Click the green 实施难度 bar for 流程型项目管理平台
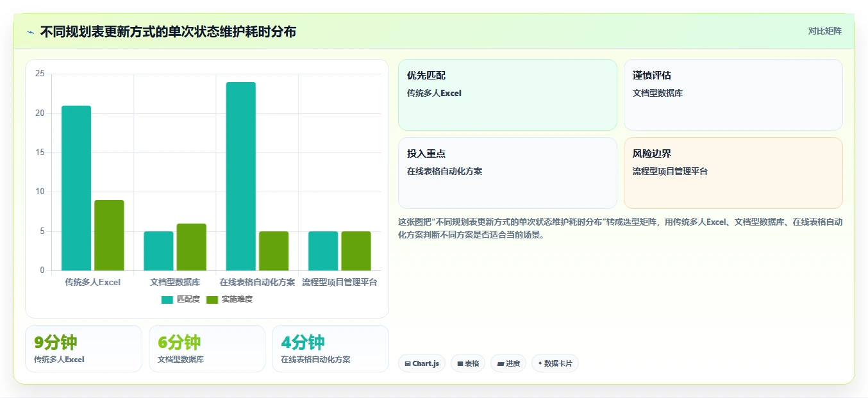 click(x=356, y=251)
